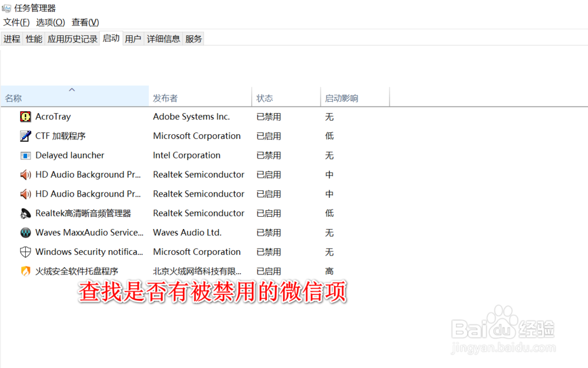Image resolution: width=588 pixels, height=368 pixels.
Task: Select the Waves MaxxAudio Service entry
Action: pyautogui.click(x=89, y=233)
